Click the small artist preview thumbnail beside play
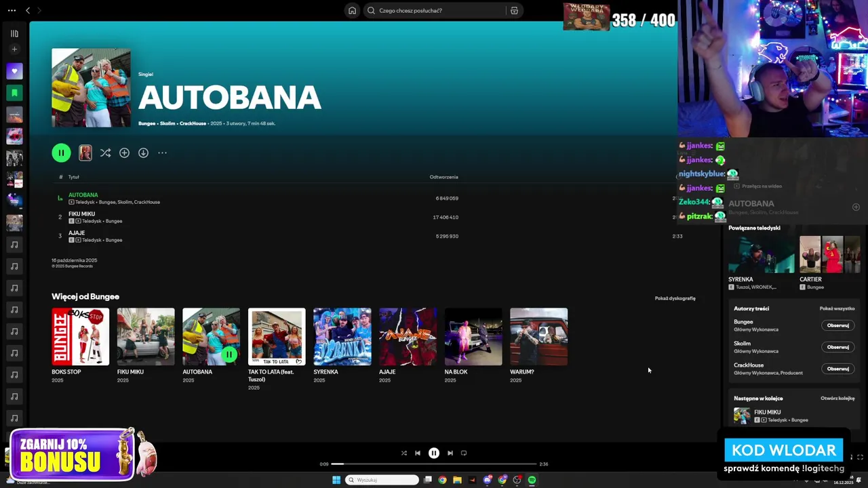Viewport: 868px width, 488px height. (85, 153)
